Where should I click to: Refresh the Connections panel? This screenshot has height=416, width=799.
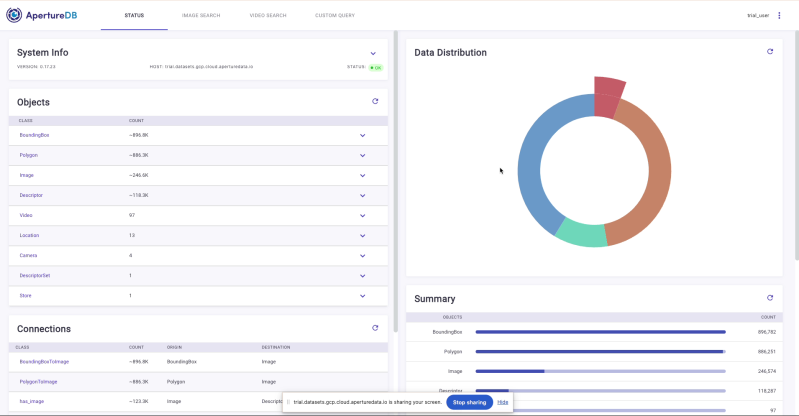coord(375,328)
